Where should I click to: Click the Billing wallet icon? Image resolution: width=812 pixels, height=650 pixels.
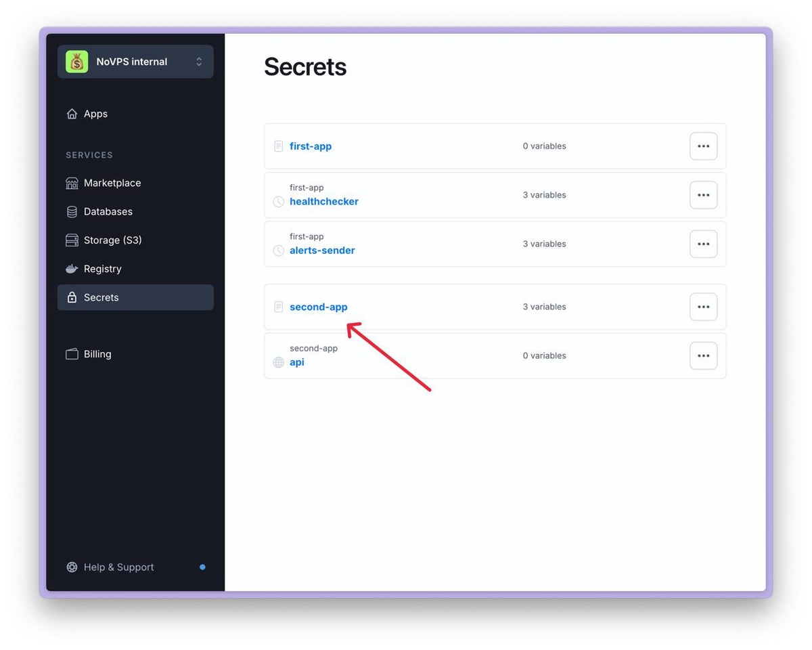click(72, 354)
